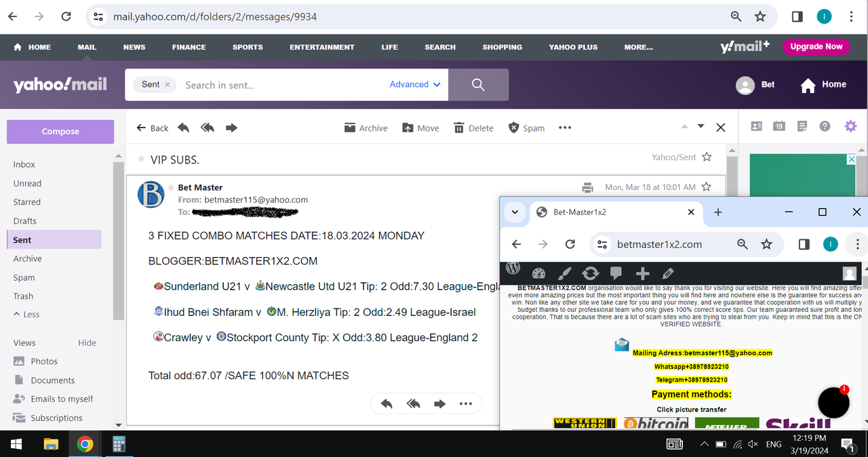The image size is (868, 457).
Task: Go to Yahoo HOME link
Action: point(33,47)
